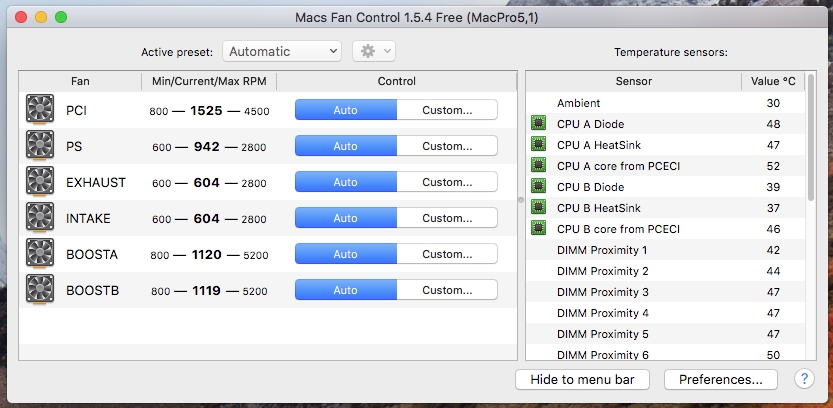Select the CPU B HeatSink sensor label

tap(599, 208)
